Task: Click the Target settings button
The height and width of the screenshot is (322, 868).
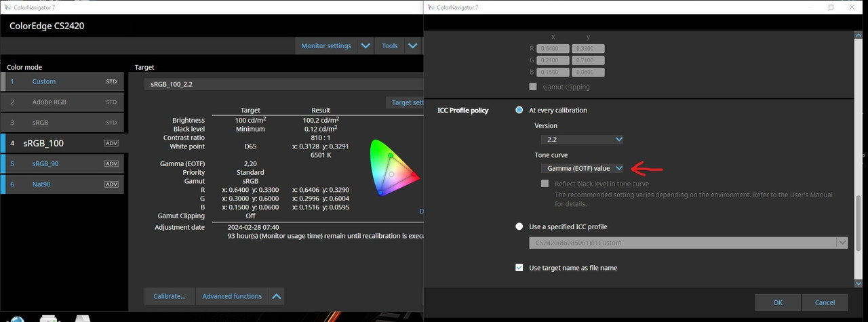Action: pos(405,102)
